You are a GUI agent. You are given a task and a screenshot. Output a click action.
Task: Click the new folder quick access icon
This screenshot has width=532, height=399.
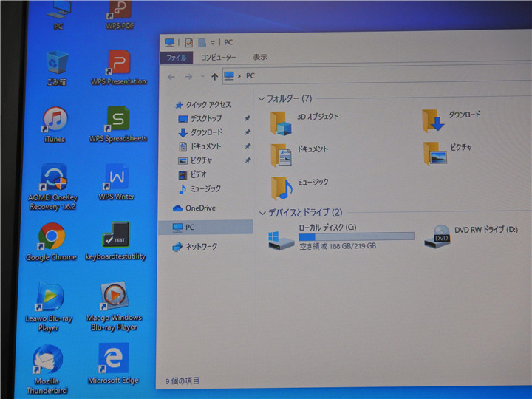point(202,43)
